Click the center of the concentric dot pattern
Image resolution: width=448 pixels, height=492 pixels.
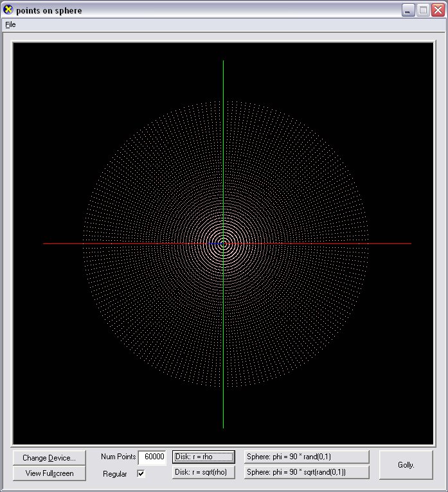pos(223,243)
